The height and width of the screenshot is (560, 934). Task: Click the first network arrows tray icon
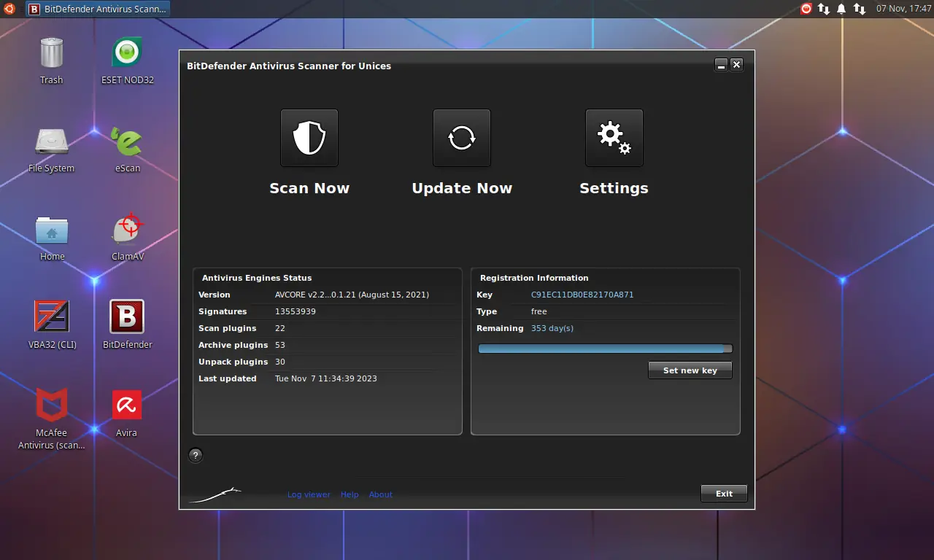[x=824, y=9]
